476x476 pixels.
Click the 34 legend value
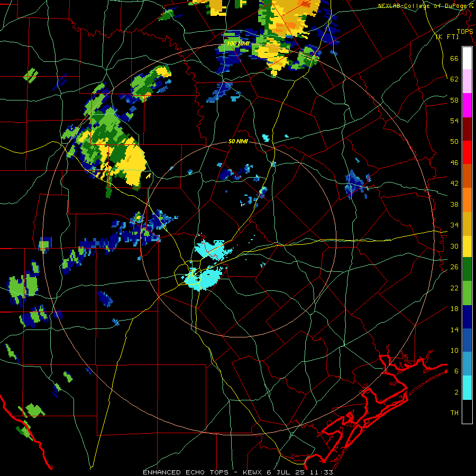(x=454, y=225)
